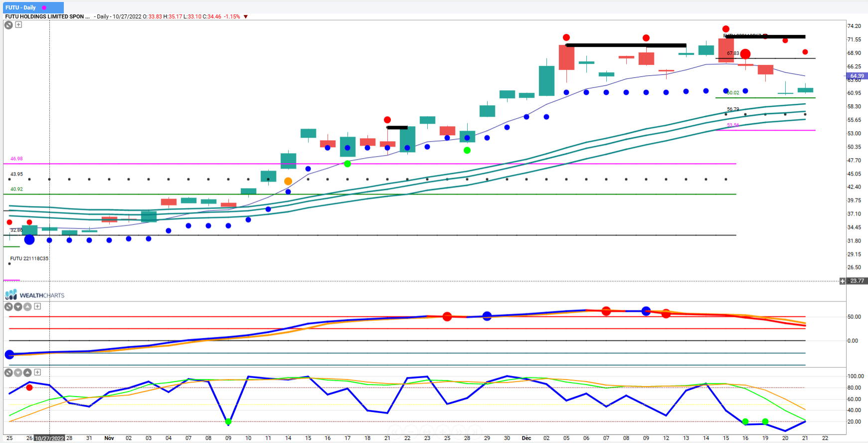868x443 pixels.
Task: Click the green dot at stochastic low Nov 09
Action: pos(228,422)
